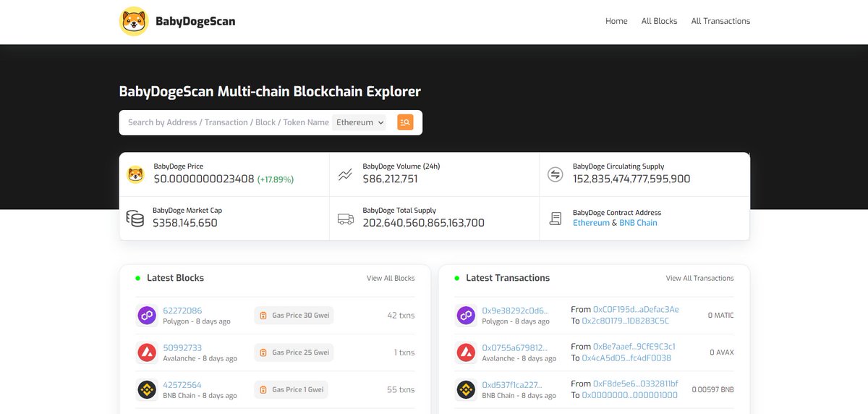Open transaction 0xd537f1ca227...
Image resolution: width=868 pixels, height=414 pixels.
pyautogui.click(x=512, y=385)
